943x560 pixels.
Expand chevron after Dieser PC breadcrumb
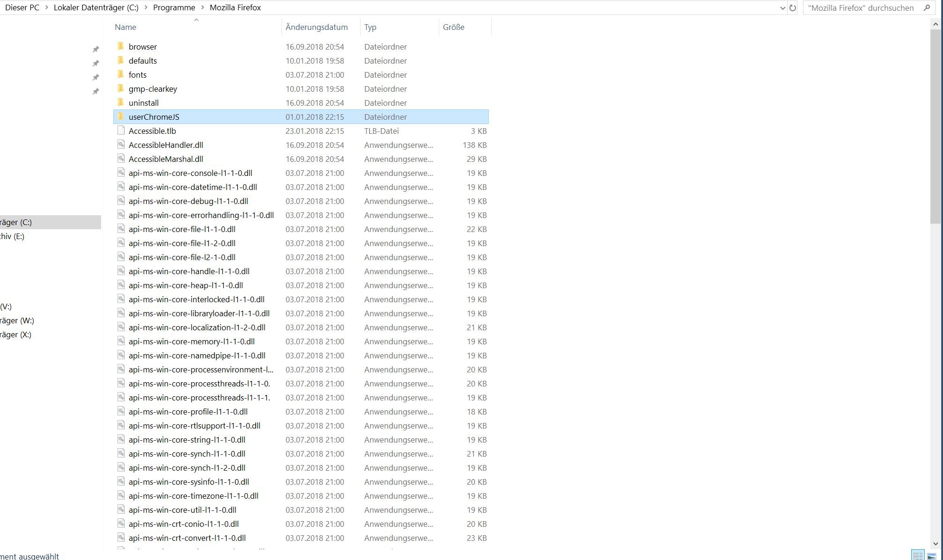[46, 8]
